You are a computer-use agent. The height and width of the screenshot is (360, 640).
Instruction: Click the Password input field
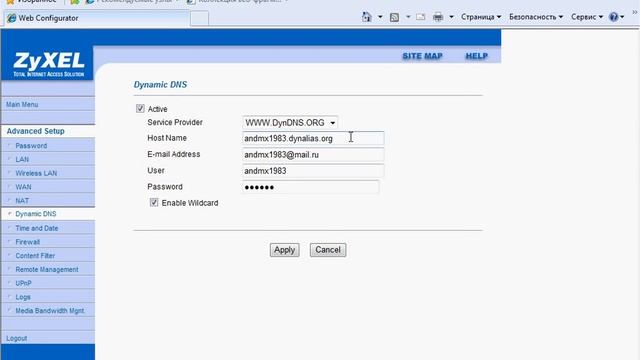[311, 187]
